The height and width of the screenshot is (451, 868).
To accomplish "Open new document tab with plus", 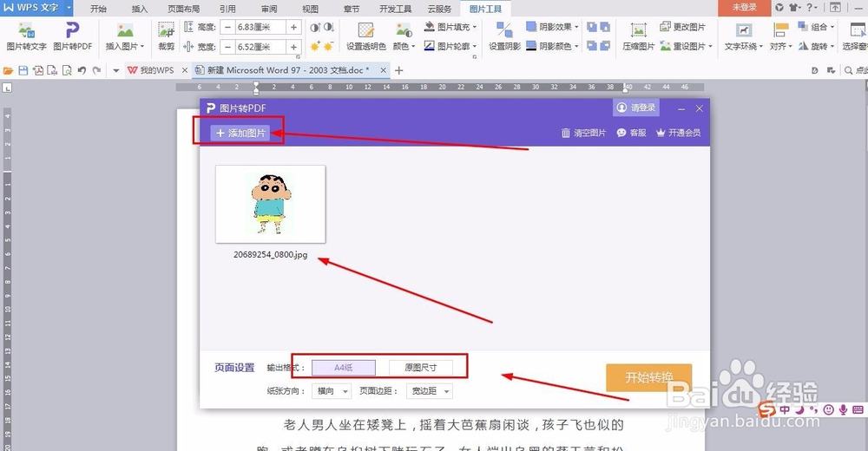I will pos(398,70).
